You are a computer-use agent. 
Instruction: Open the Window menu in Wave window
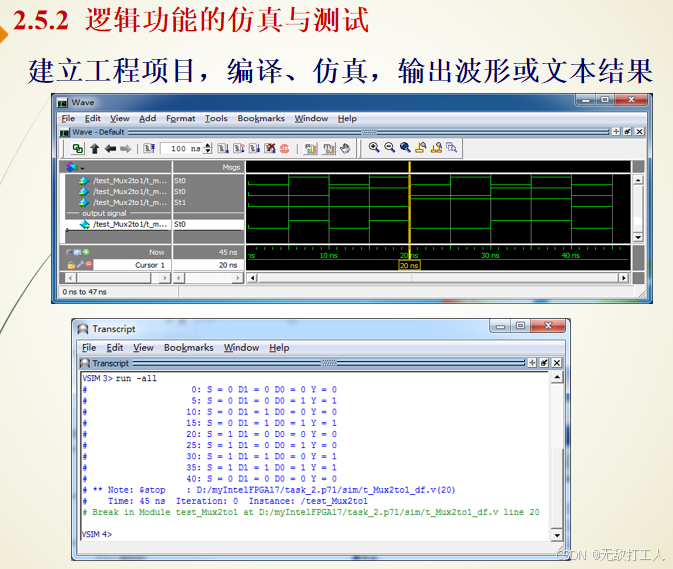pyautogui.click(x=311, y=118)
